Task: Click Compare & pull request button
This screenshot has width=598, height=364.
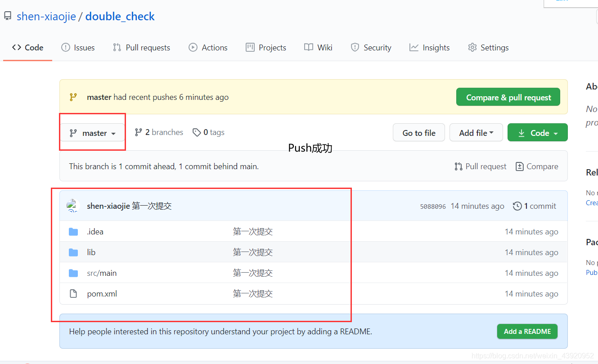Action: (x=508, y=97)
